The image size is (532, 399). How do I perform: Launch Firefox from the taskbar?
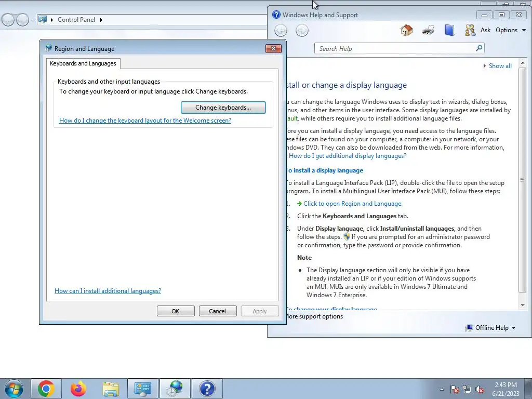click(78, 389)
